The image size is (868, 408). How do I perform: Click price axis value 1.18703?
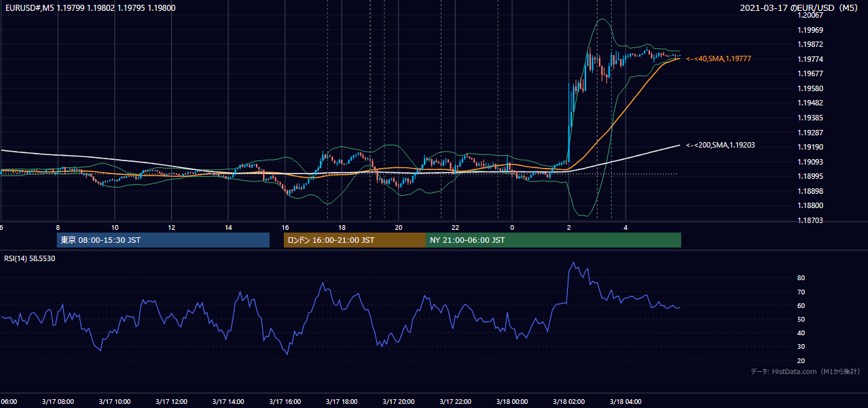(810, 220)
